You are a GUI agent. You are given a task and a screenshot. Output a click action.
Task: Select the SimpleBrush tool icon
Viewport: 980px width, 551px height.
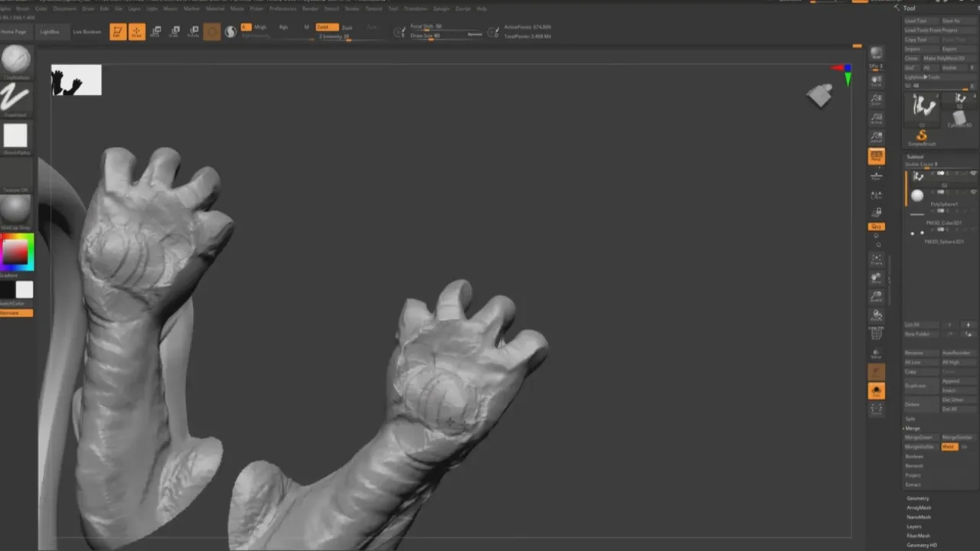click(x=922, y=138)
